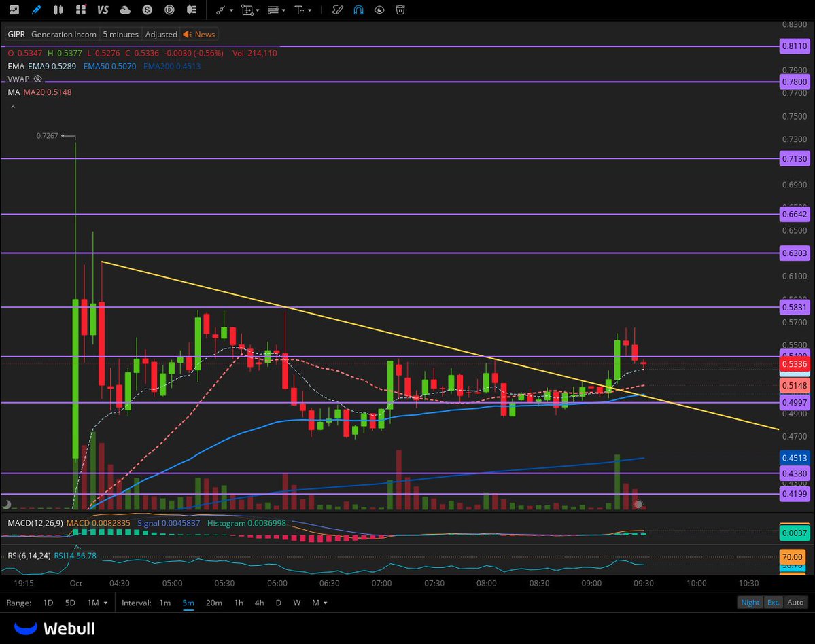Expand the trend line tool dropdown arrow
815x644 pixels.
pos(231,10)
